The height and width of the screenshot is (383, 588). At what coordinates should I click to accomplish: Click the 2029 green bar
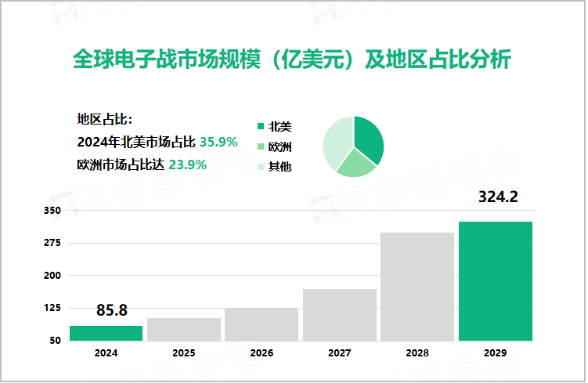pyautogui.click(x=496, y=282)
